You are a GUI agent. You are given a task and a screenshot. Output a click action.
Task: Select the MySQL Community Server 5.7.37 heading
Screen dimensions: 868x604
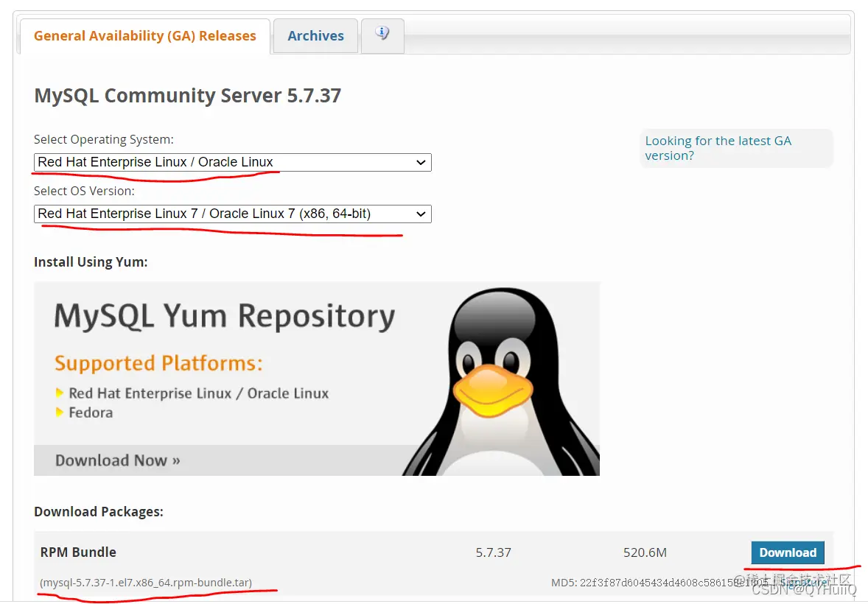(x=188, y=96)
